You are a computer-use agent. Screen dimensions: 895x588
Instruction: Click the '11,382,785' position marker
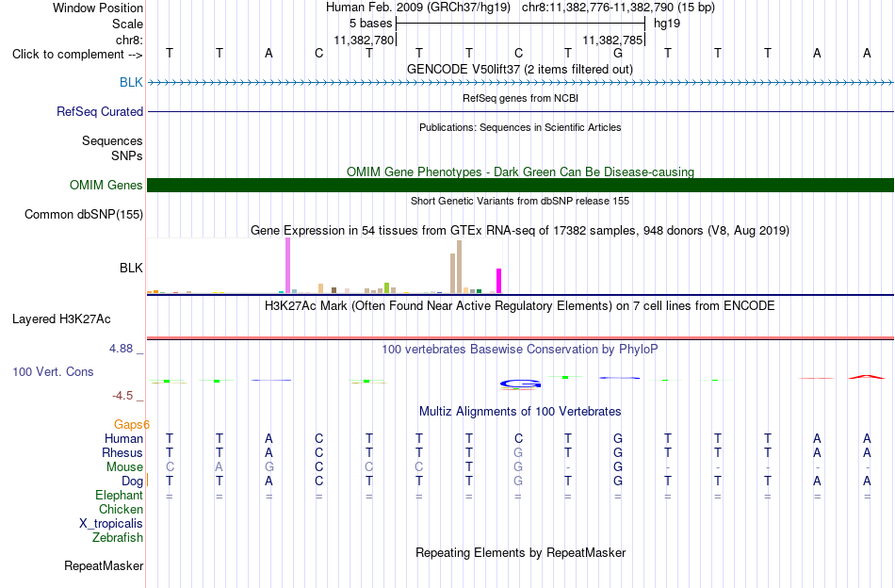tap(612, 40)
